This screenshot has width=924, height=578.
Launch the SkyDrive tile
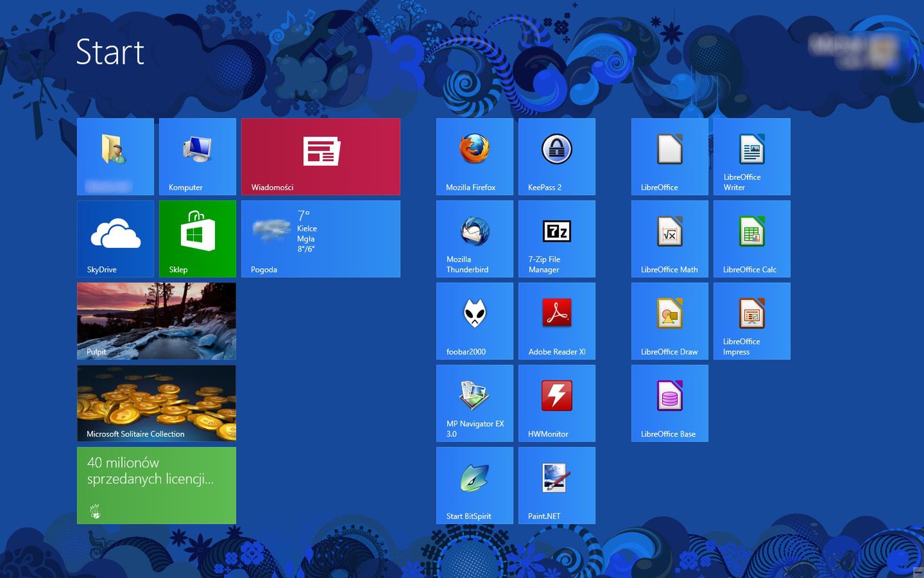click(116, 239)
